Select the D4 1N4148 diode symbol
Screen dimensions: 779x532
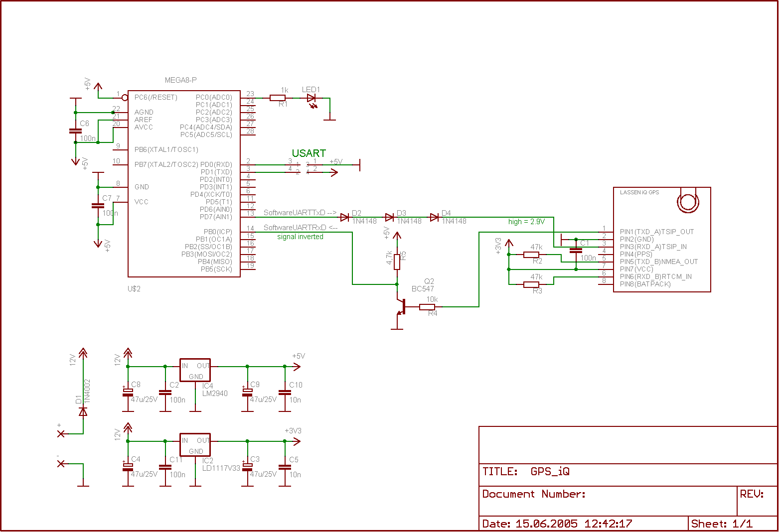click(434, 217)
